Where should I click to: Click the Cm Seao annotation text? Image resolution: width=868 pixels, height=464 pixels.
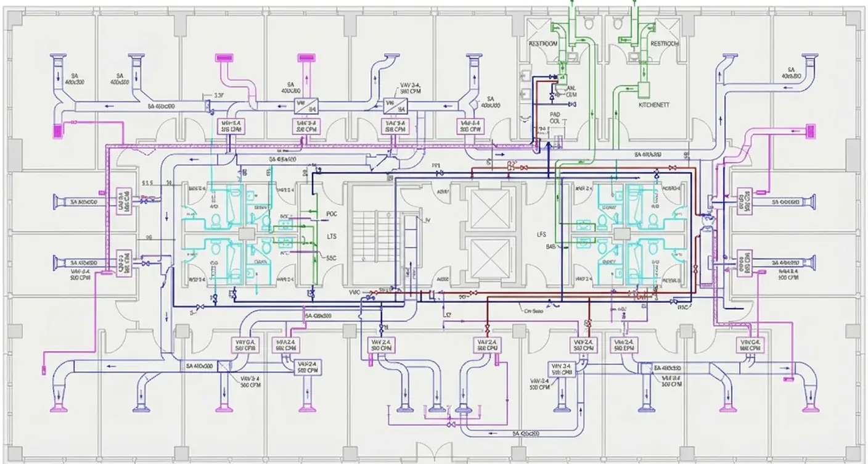point(533,312)
